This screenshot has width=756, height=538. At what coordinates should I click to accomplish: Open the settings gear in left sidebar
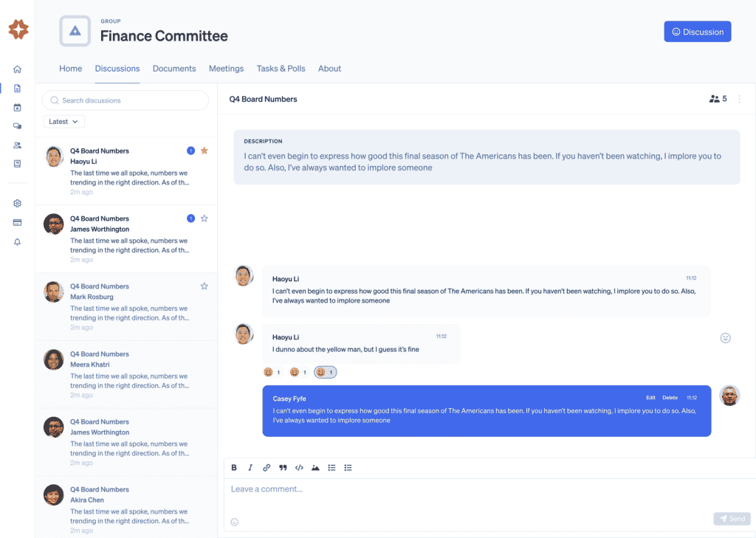coord(18,204)
